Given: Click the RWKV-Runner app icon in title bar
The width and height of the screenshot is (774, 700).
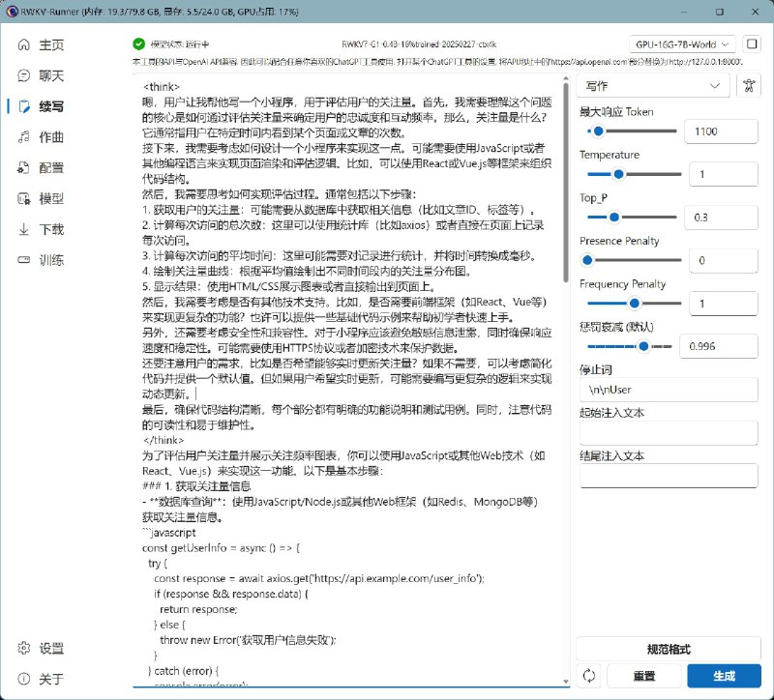Looking at the screenshot, I should (x=12, y=12).
